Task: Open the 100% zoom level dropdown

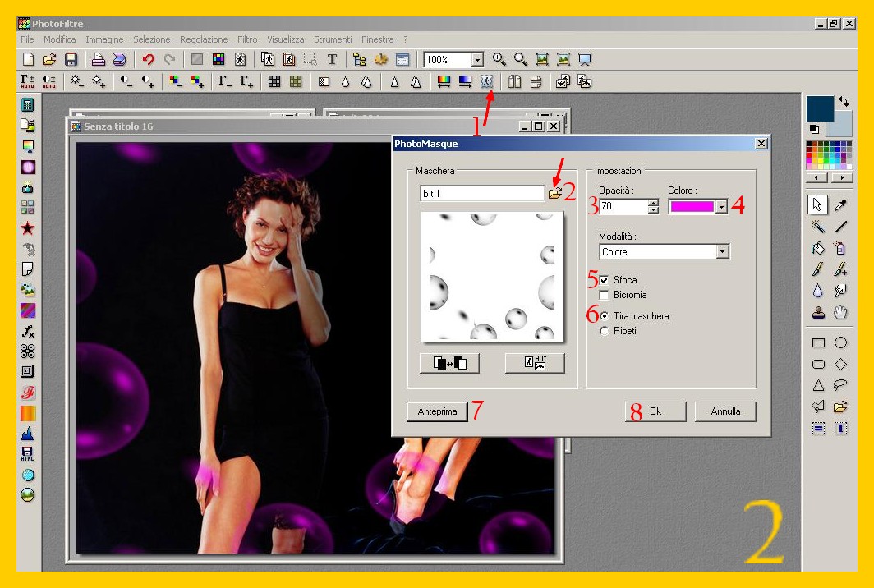Action: click(x=477, y=60)
